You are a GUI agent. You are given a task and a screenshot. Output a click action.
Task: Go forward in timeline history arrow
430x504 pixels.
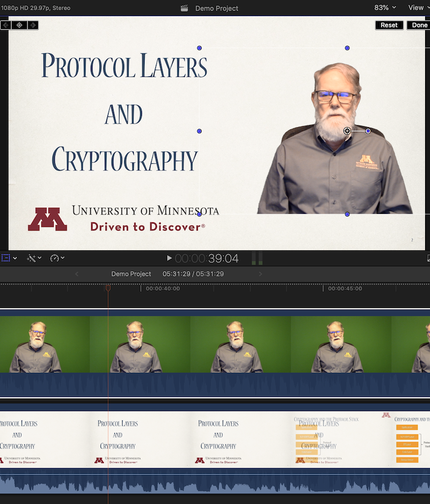(x=261, y=274)
